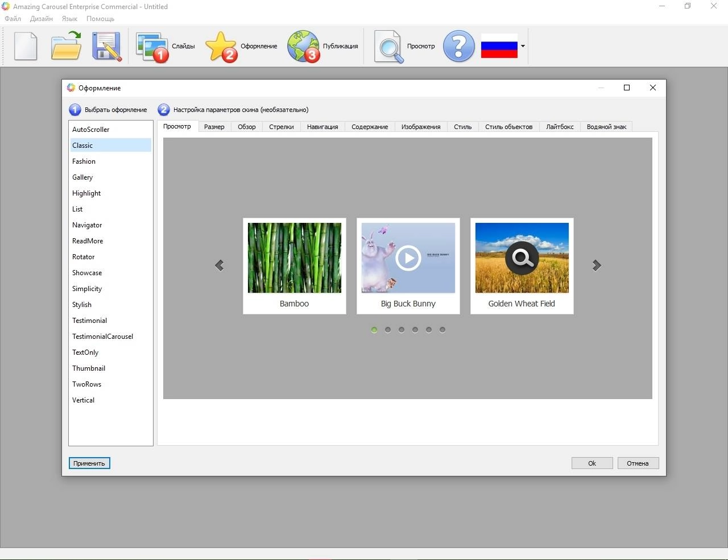Open step 2 Оформление with the star icon

242,46
